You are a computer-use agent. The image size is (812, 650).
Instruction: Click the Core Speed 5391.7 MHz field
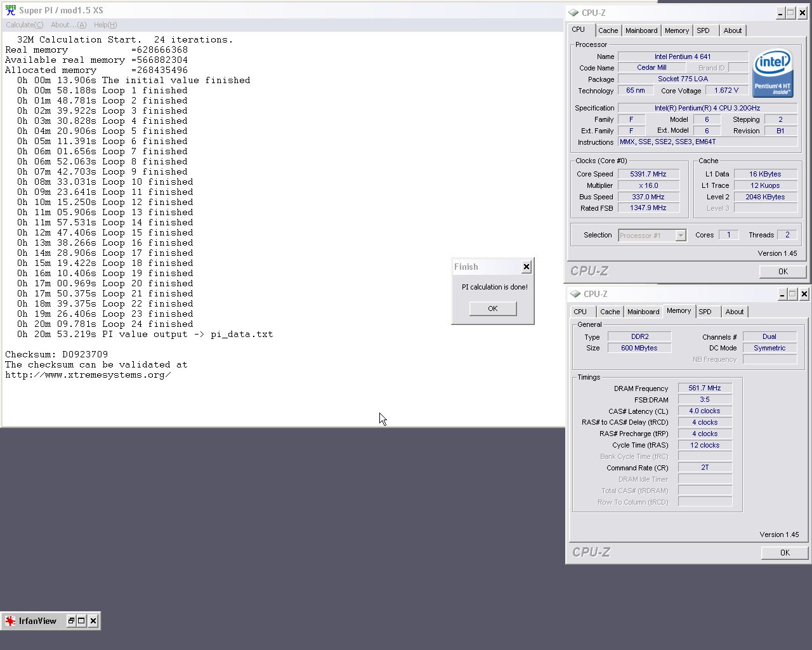tap(648, 174)
